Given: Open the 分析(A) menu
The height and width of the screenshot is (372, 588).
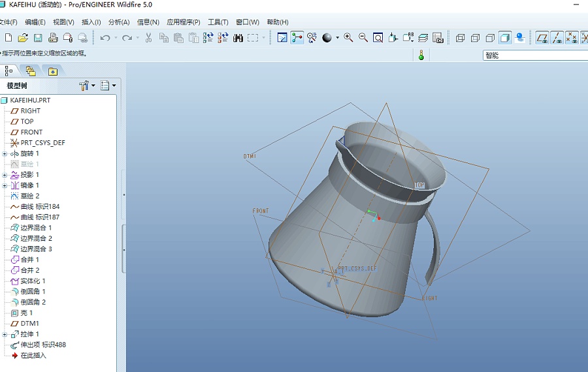Looking at the screenshot, I should tap(119, 22).
